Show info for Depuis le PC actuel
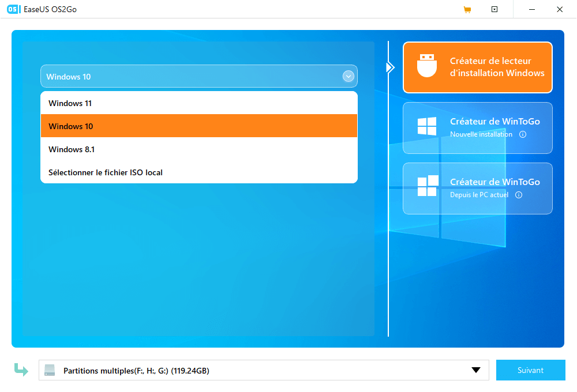The image size is (577, 392). [x=519, y=195]
